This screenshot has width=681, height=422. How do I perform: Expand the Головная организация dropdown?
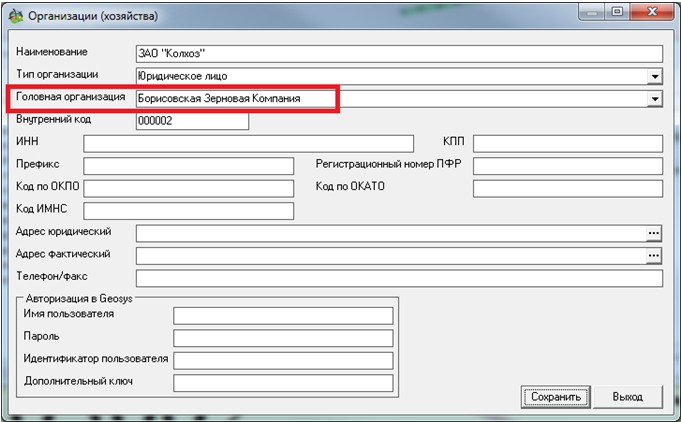point(655,99)
